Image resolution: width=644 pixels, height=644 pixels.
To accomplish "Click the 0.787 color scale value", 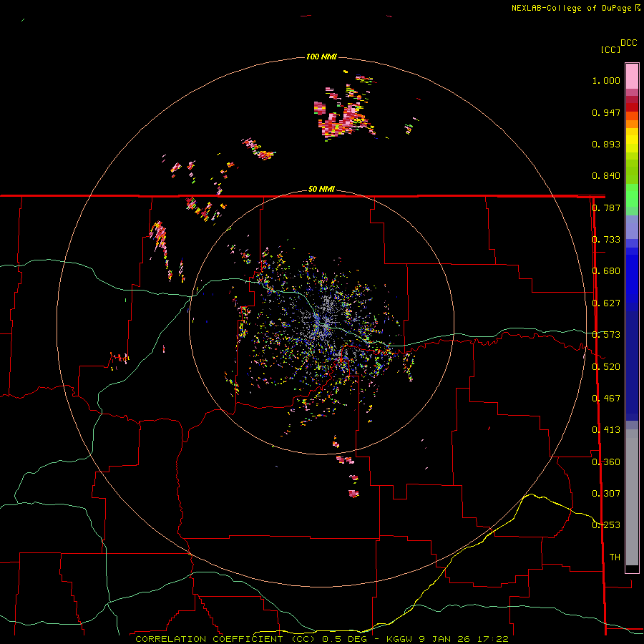I will pos(606,208).
